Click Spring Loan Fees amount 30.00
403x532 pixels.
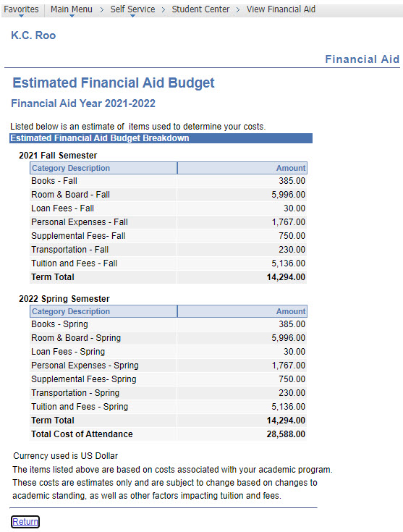click(294, 352)
